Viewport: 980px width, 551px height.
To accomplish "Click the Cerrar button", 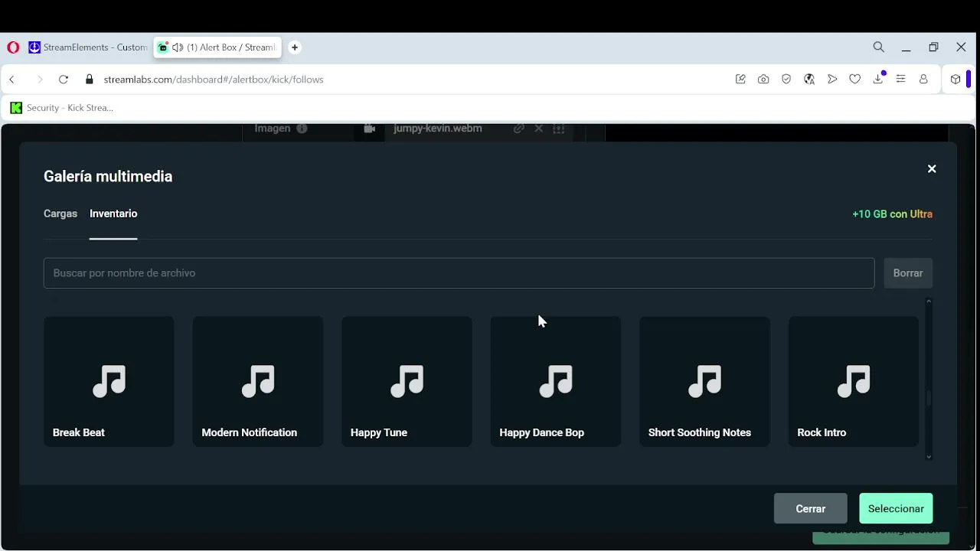I will coord(810,509).
